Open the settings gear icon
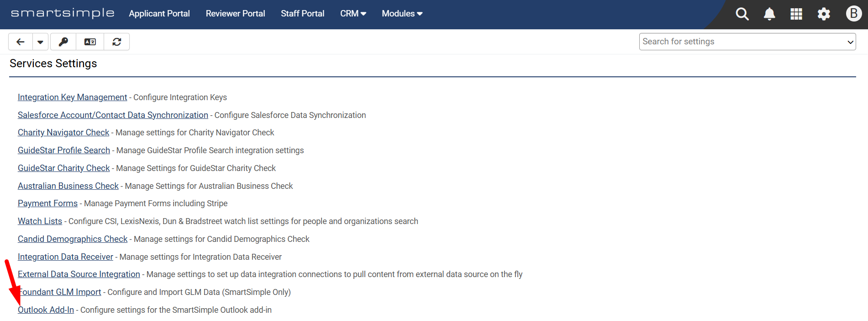The height and width of the screenshot is (321, 868). pyautogui.click(x=824, y=14)
